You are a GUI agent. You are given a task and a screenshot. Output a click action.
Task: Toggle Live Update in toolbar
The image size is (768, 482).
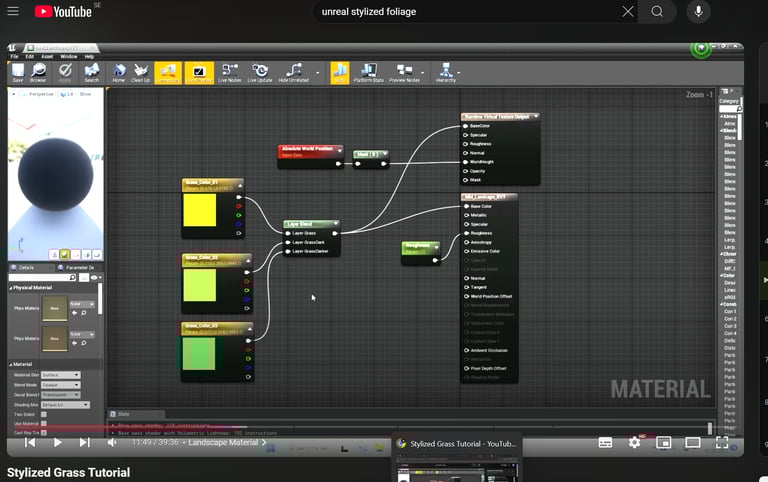click(260, 72)
